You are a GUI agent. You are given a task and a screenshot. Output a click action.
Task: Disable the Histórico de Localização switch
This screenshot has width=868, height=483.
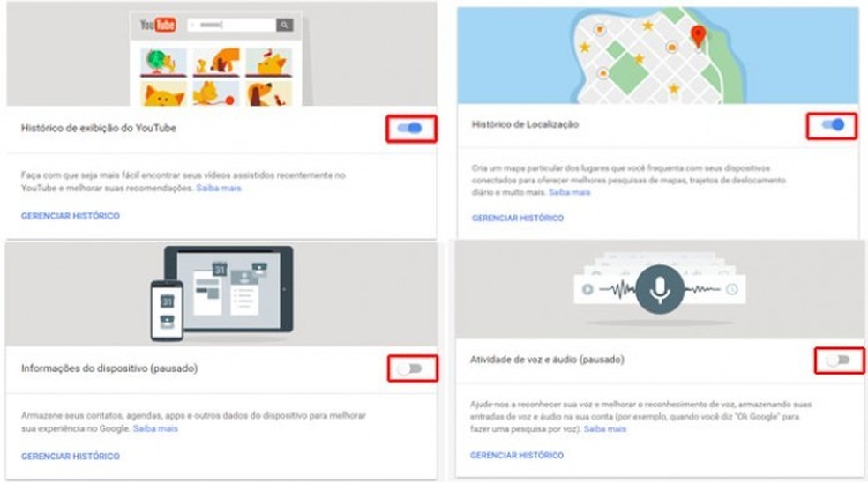coord(833,125)
